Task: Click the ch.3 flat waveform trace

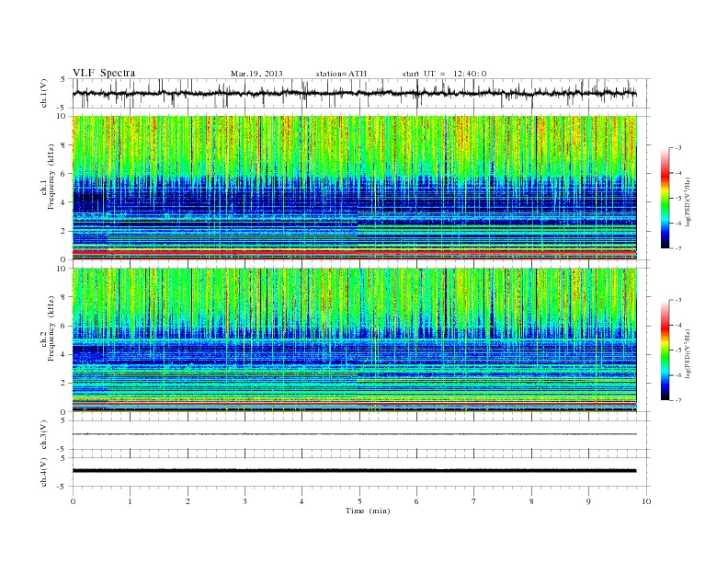Action: click(x=355, y=434)
